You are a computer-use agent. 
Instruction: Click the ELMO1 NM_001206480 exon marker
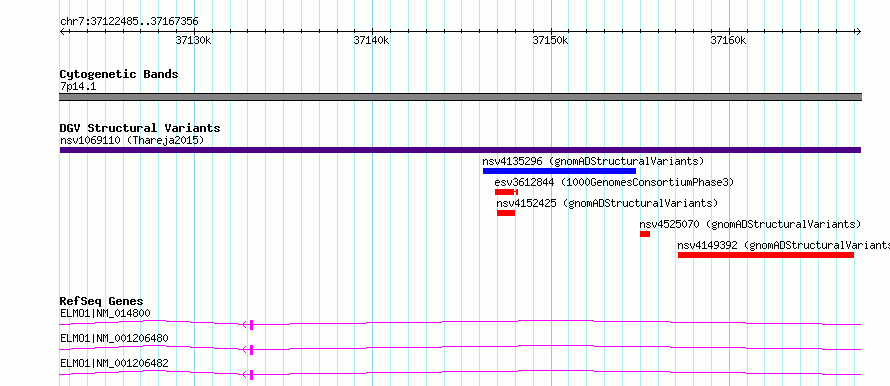[251, 350]
